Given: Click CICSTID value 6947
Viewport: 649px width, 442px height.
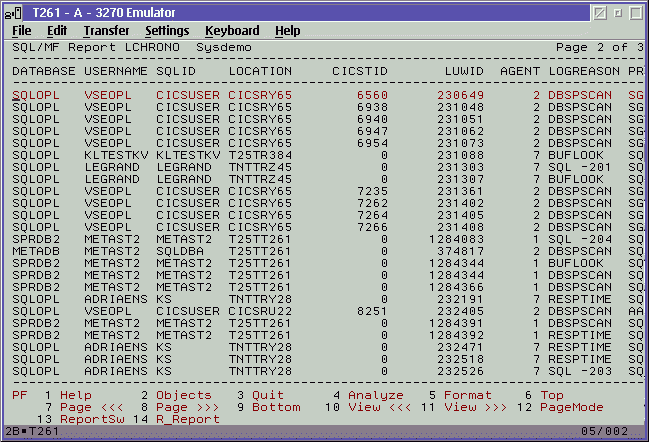Looking at the screenshot, I should pos(372,131).
